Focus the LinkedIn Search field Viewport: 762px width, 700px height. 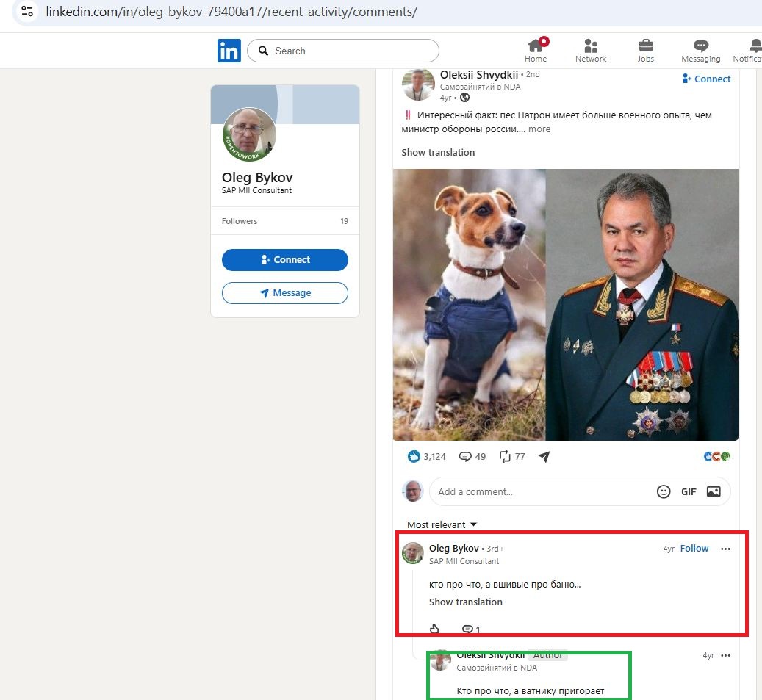click(343, 51)
